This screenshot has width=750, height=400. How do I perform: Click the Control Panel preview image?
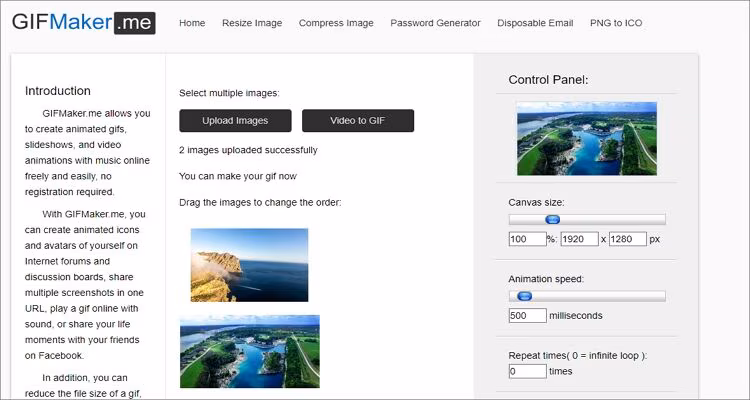[586, 138]
